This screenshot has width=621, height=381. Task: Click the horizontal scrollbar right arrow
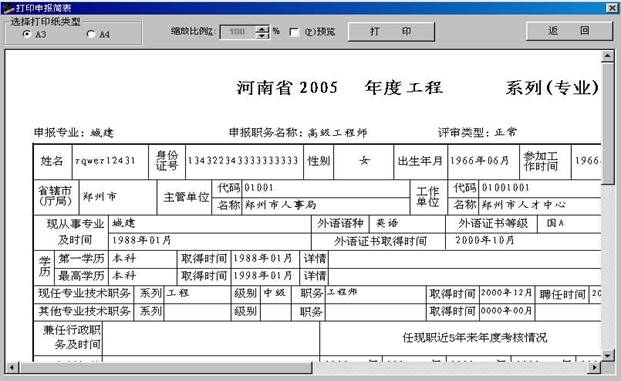pyautogui.click(x=594, y=368)
